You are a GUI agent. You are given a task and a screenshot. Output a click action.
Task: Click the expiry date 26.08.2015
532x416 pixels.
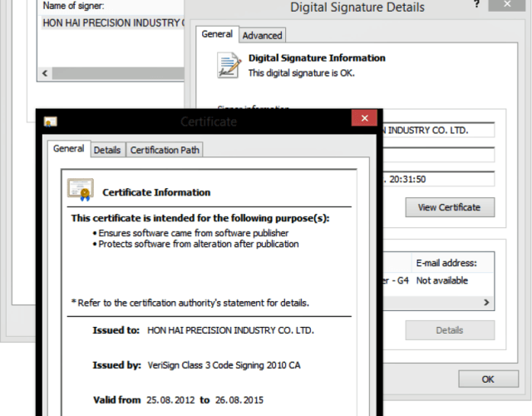point(239,400)
